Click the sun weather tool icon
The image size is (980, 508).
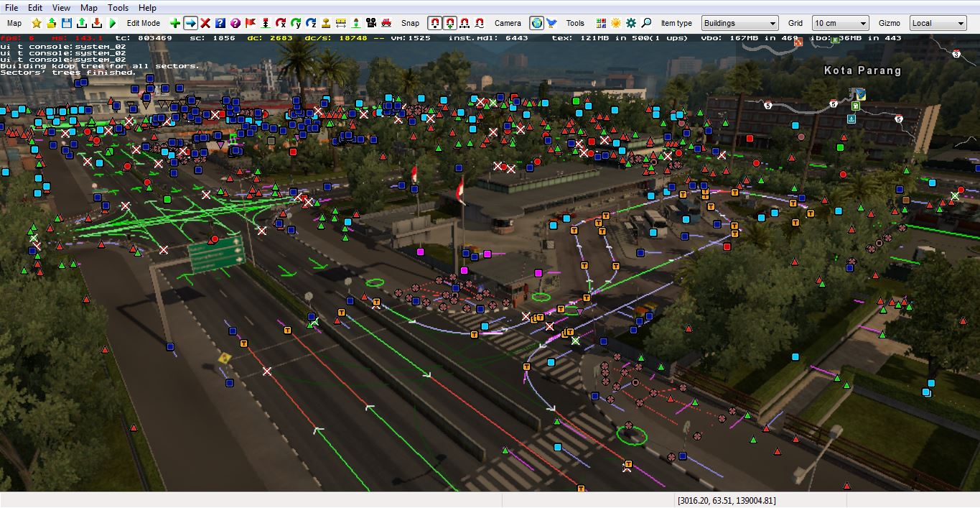coord(616,23)
